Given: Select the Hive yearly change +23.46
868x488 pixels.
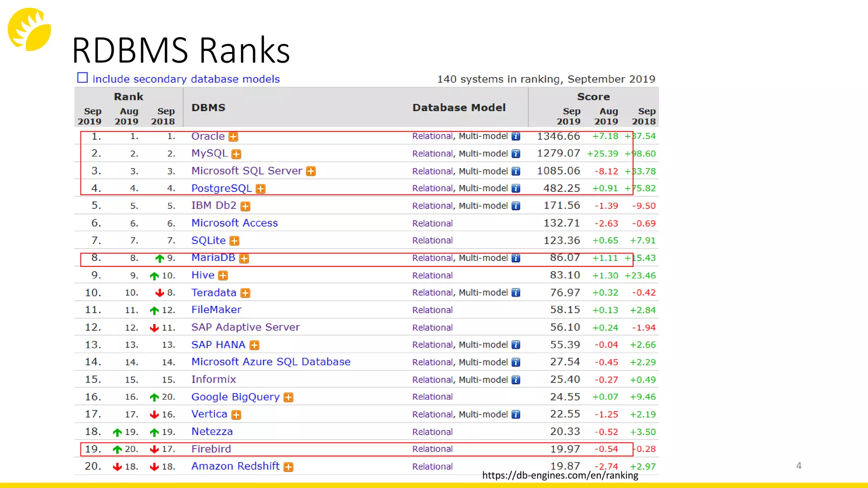Looking at the screenshot, I should click(640, 276).
